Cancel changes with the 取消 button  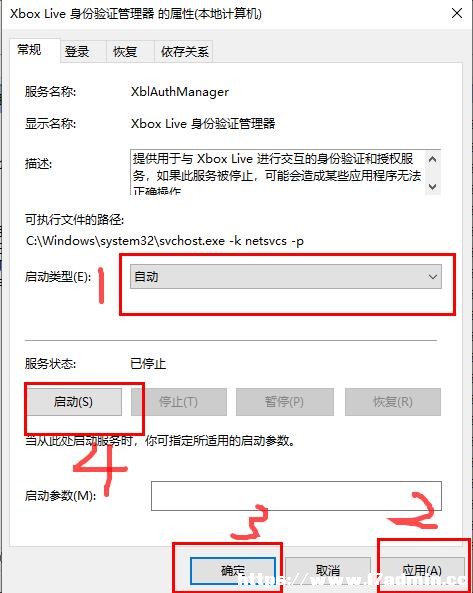(328, 570)
